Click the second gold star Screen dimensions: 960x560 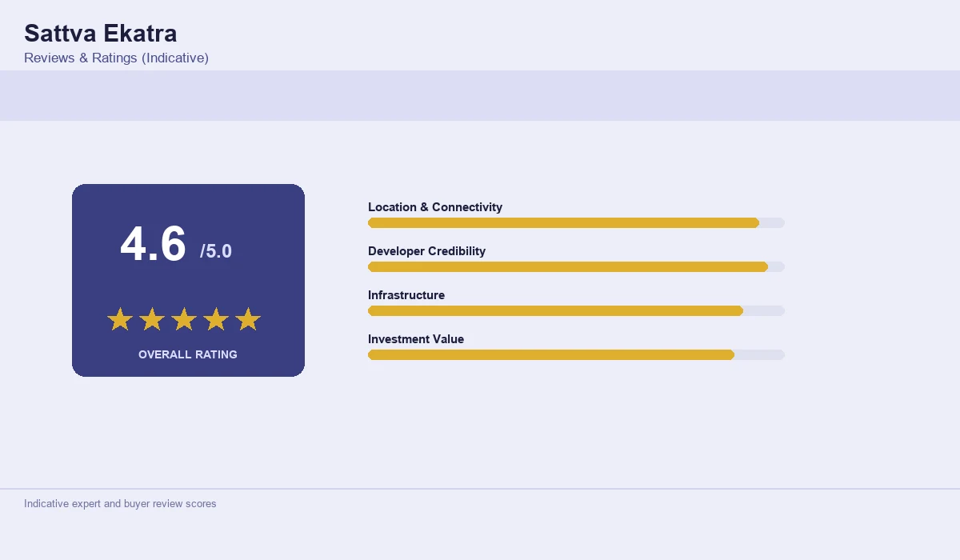click(152, 319)
